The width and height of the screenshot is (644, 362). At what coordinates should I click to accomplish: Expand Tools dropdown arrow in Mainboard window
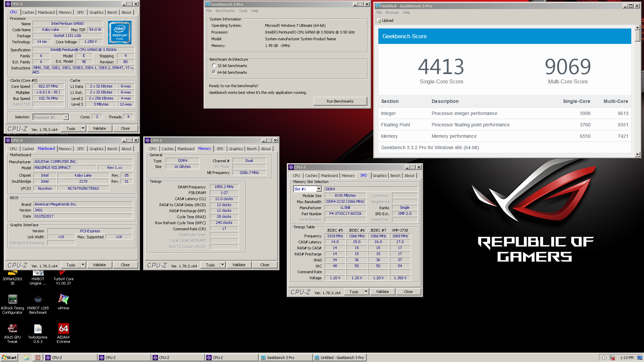(83, 265)
